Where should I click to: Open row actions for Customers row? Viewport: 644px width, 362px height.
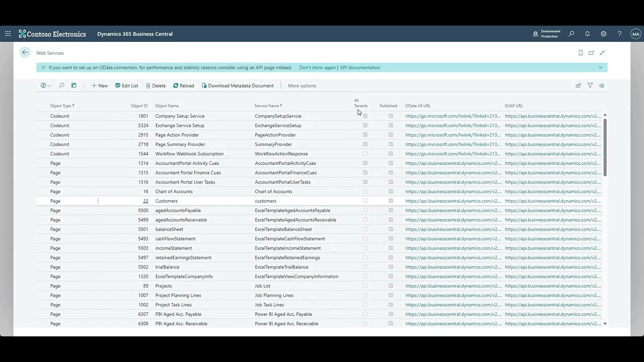coord(98,201)
